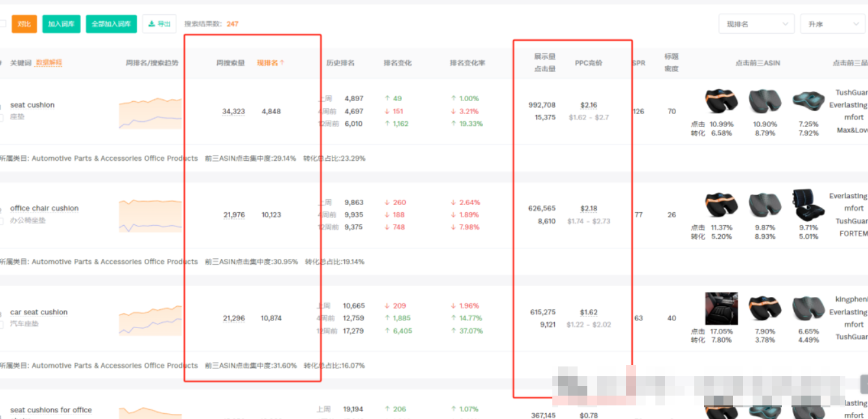Click weekly search volume 21,976

point(234,215)
